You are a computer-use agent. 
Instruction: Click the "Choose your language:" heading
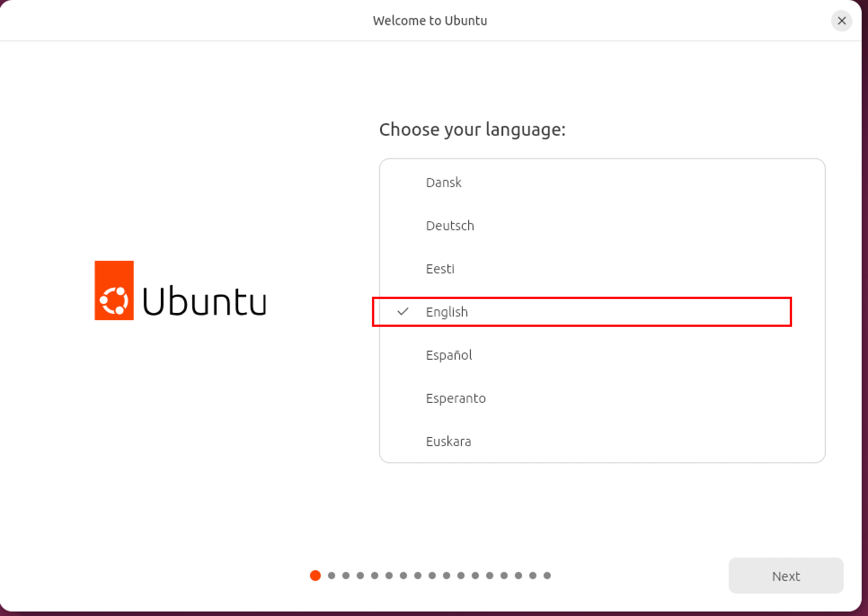point(472,129)
